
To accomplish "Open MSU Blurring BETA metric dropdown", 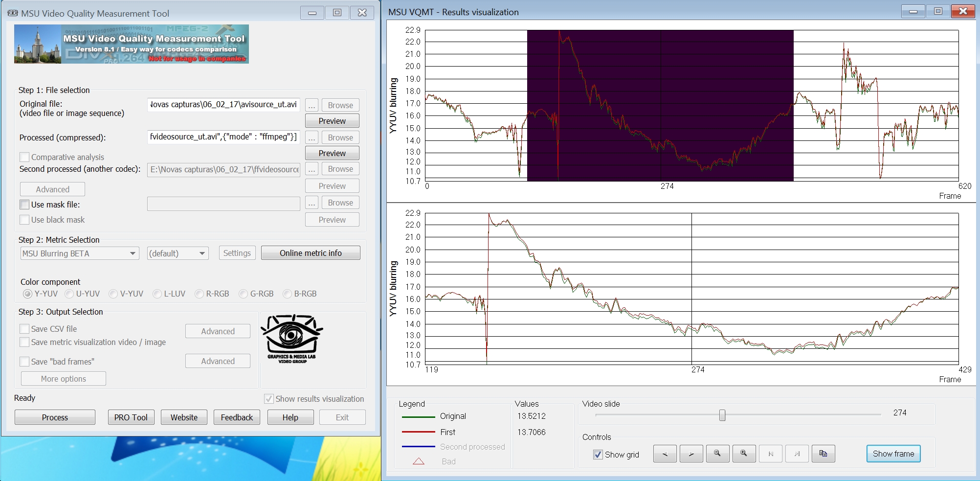I will click(80, 253).
